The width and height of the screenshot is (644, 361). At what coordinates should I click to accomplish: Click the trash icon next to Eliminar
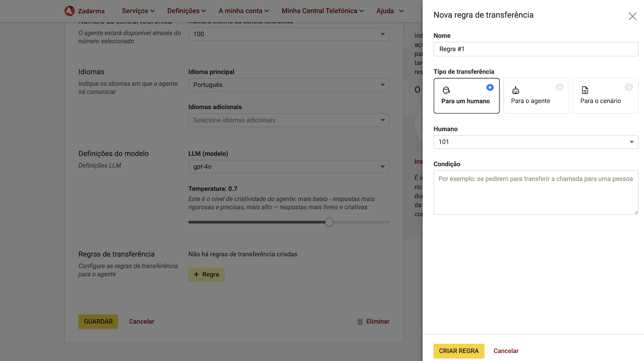point(360,322)
